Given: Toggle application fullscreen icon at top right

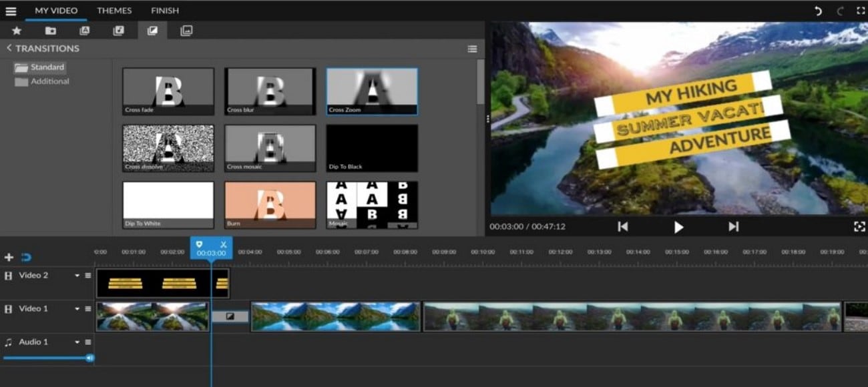Looking at the screenshot, I should point(860,11).
